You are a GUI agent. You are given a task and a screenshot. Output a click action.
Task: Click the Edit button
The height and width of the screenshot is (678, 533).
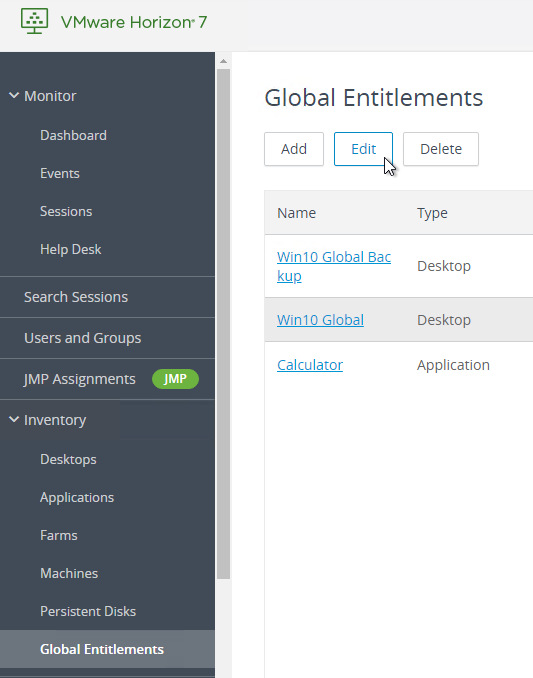point(363,149)
